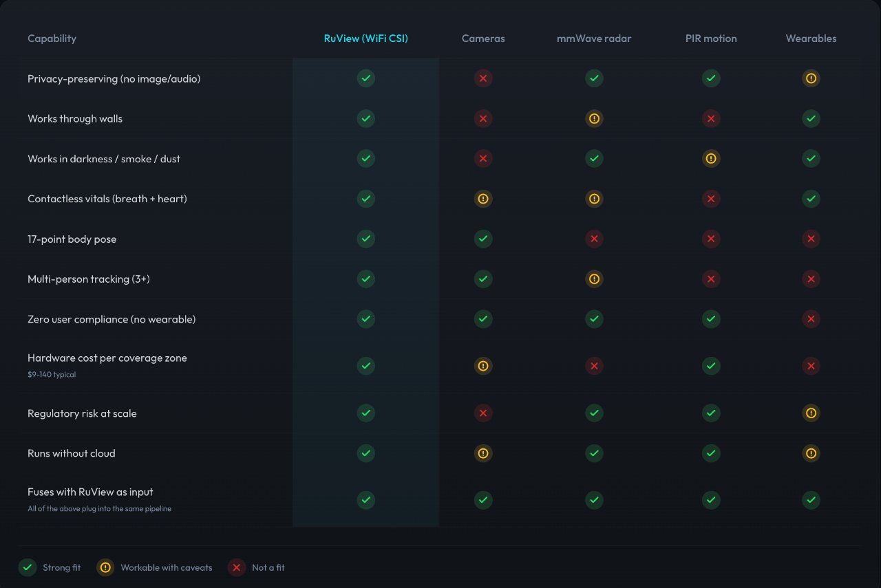
Task: Click PIR motion cross icon for Works through walls
Action: point(711,119)
